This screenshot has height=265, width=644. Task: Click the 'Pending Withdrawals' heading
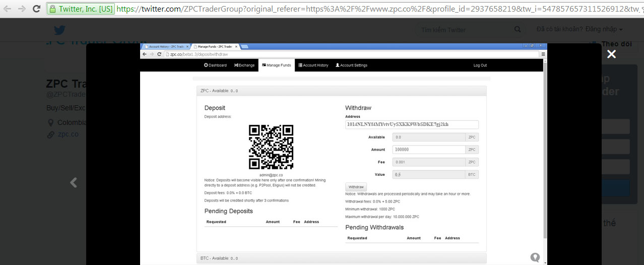pos(374,227)
